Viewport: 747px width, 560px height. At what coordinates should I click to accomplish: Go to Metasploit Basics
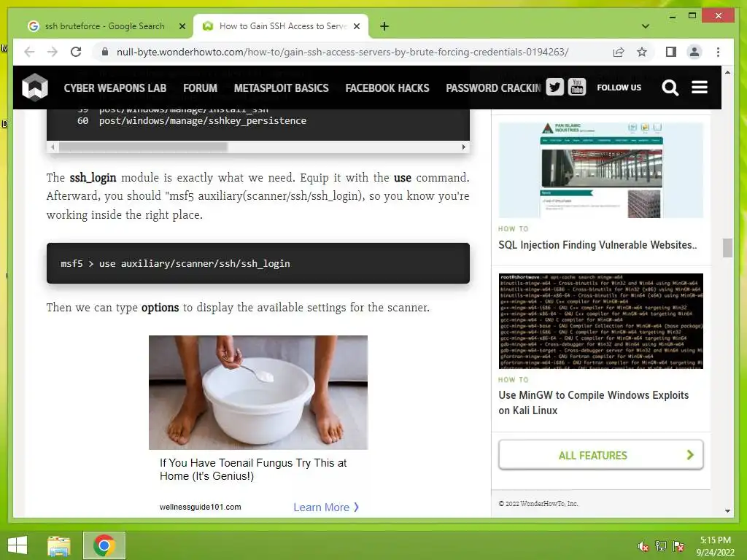[281, 88]
